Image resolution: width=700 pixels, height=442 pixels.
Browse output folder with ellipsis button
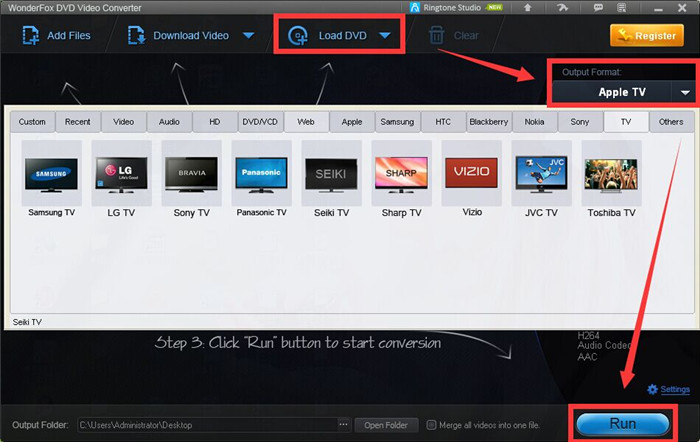click(x=343, y=425)
